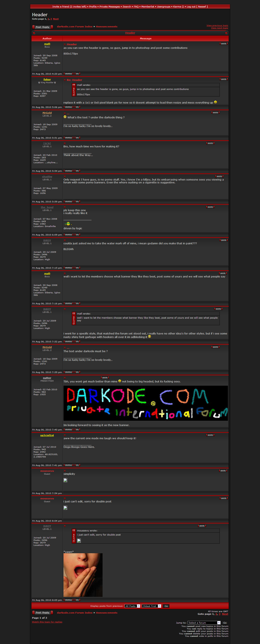
Task: Click Watch this topic for replies link
Action: (x=47, y=622)
